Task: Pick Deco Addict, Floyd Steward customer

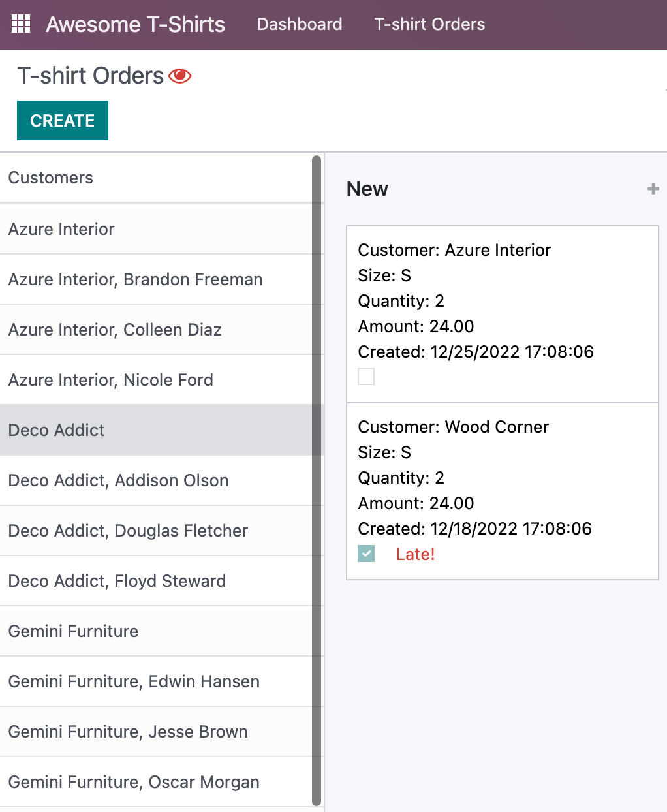Action: click(117, 581)
